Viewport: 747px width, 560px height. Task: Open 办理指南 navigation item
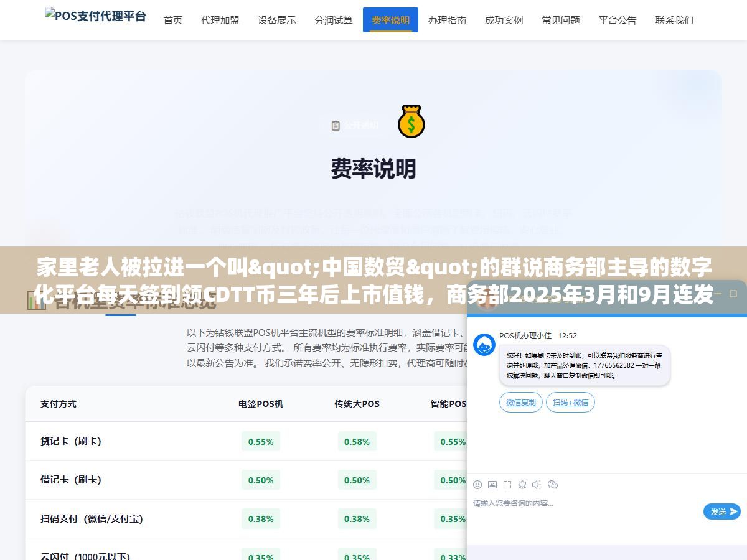point(447,20)
